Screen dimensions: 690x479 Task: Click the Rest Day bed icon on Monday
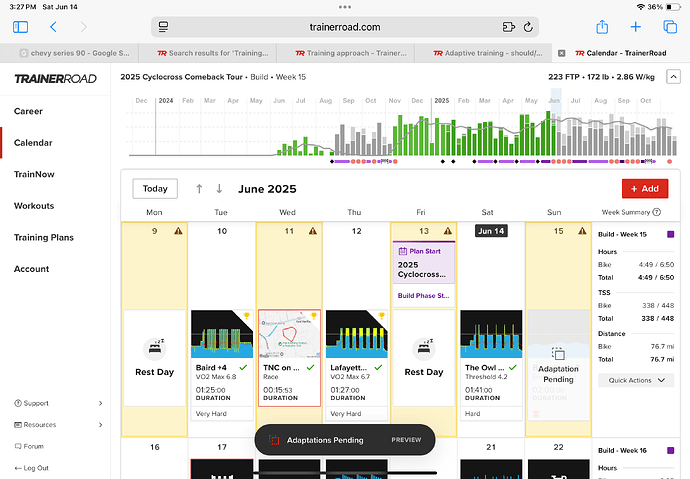(x=154, y=349)
